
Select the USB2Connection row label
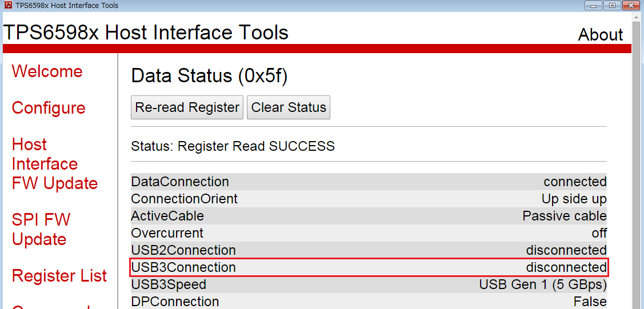[183, 250]
